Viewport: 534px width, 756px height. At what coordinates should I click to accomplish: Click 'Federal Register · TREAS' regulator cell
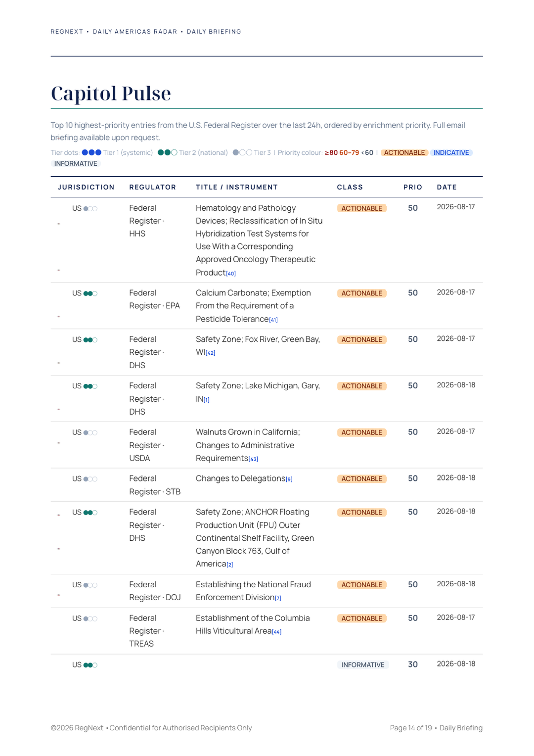click(x=147, y=631)
